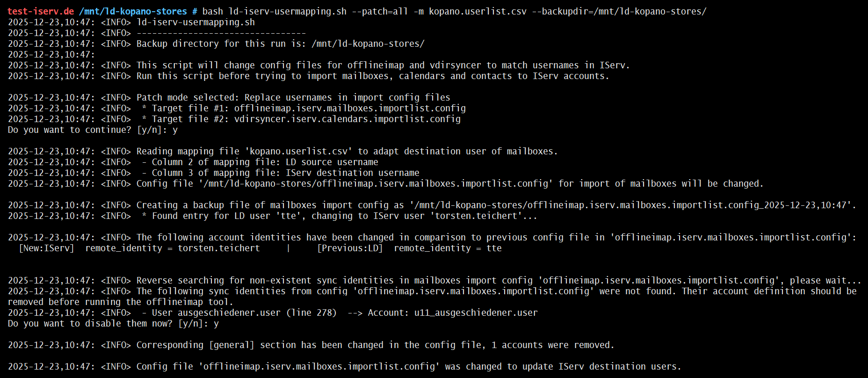Click the '/mnt/ld-kopano-stores' prompt working directory

coord(133,11)
